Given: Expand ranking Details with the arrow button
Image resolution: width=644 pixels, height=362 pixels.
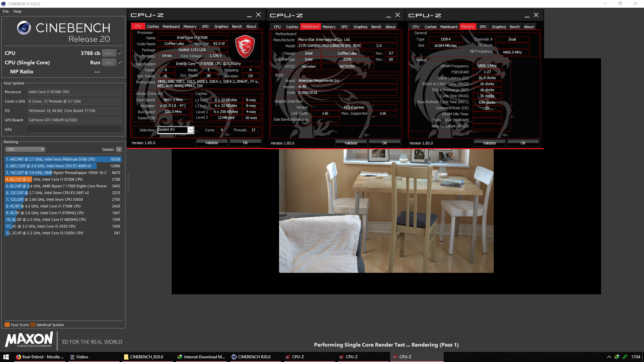Looking at the screenshot, I should pos(119,149).
